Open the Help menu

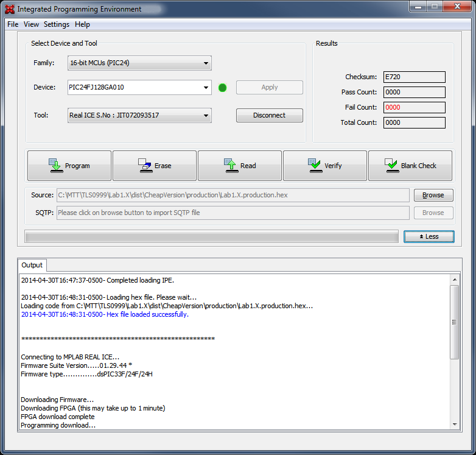click(82, 24)
